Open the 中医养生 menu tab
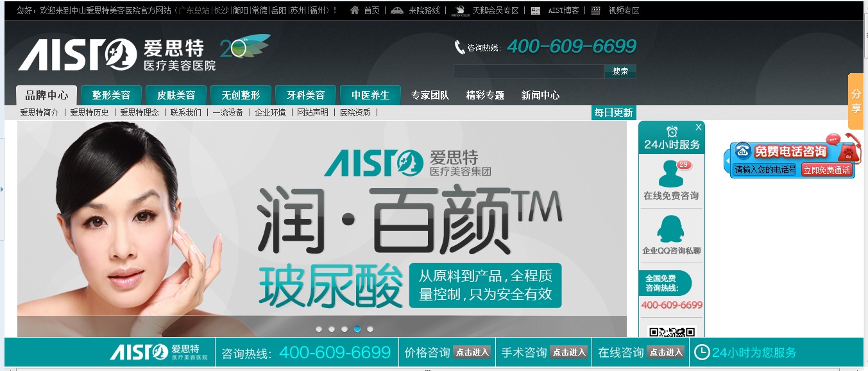The width and height of the screenshot is (868, 371). pos(370,95)
